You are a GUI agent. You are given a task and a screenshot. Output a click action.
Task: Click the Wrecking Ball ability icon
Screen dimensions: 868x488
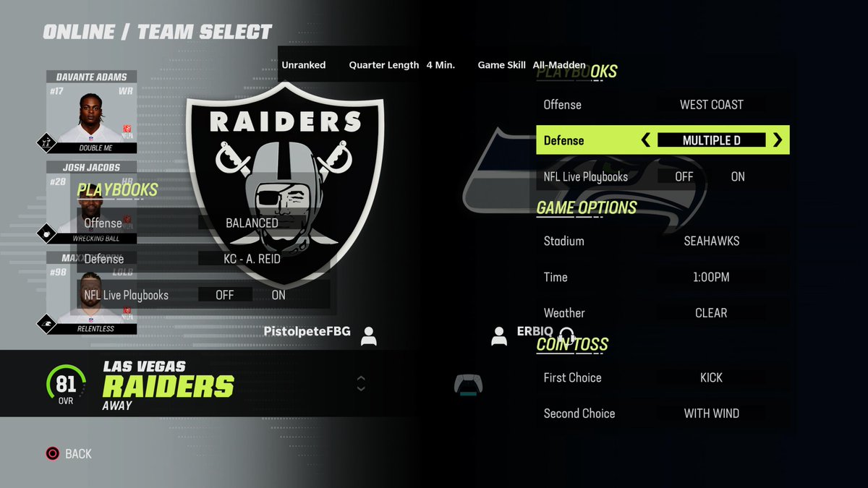pyautogui.click(x=48, y=234)
